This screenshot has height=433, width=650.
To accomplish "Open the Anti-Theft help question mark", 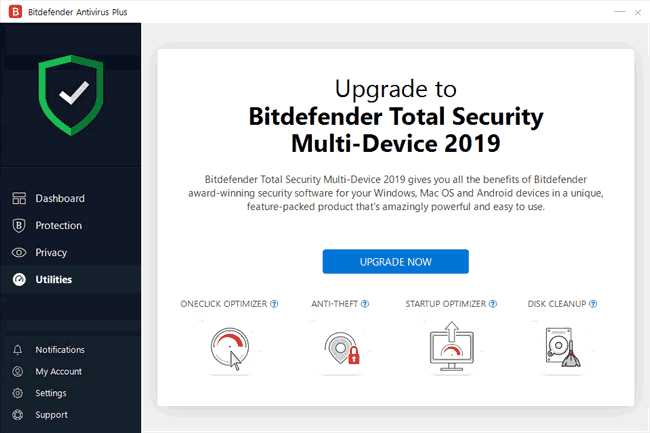I will pos(365,304).
